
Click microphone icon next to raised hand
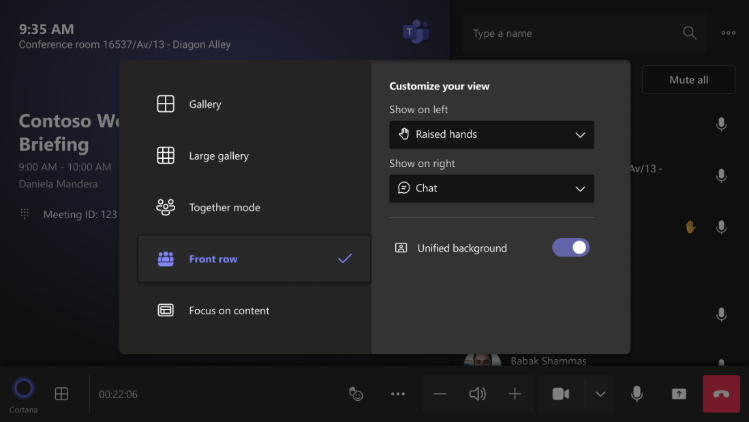(x=721, y=227)
